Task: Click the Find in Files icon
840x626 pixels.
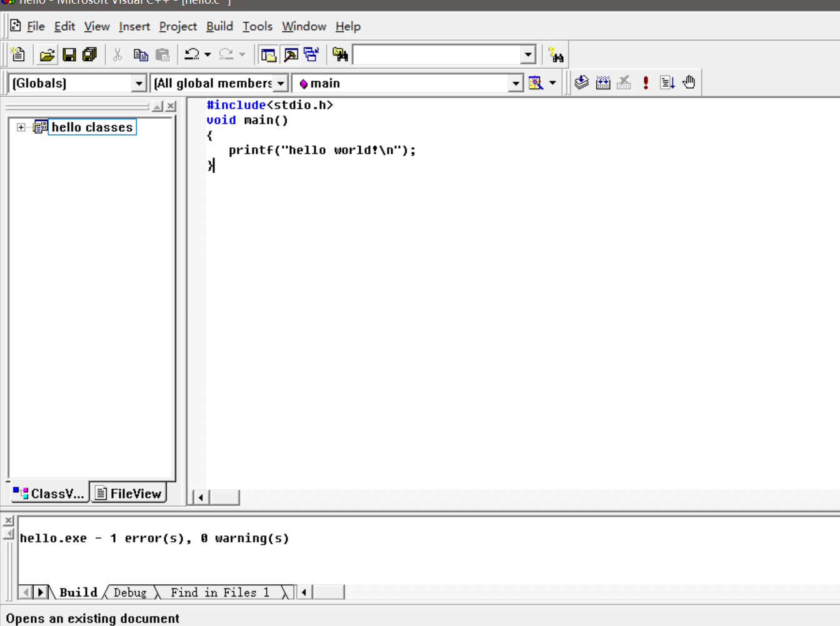Action: [x=340, y=55]
